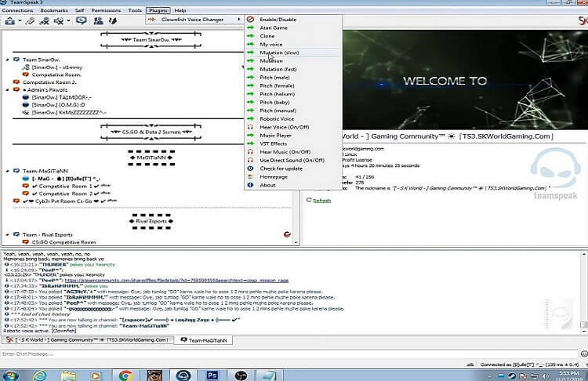Click the Connect to server toolbar icon
Image resolution: width=588 pixels, height=381 pixels.
click(x=9, y=21)
